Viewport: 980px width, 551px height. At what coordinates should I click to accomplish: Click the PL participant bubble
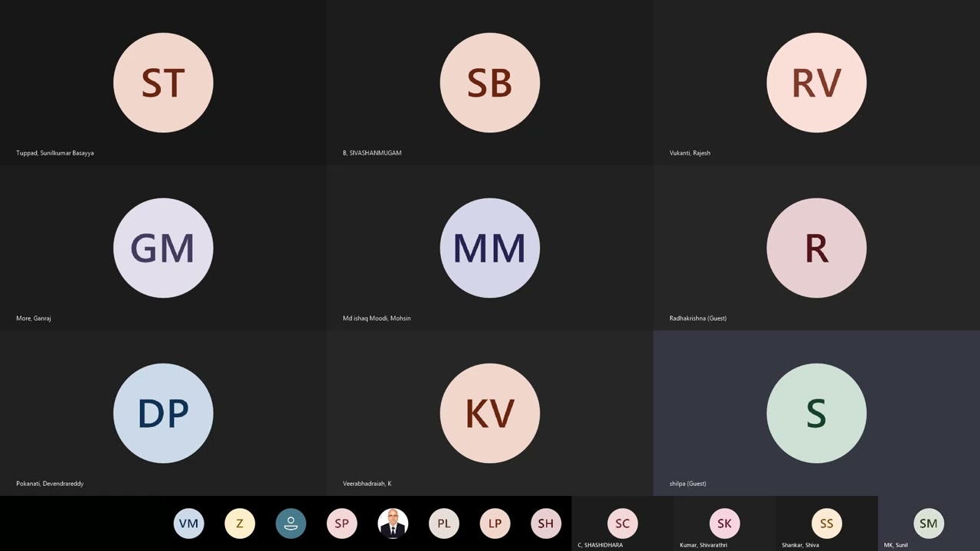click(x=444, y=523)
